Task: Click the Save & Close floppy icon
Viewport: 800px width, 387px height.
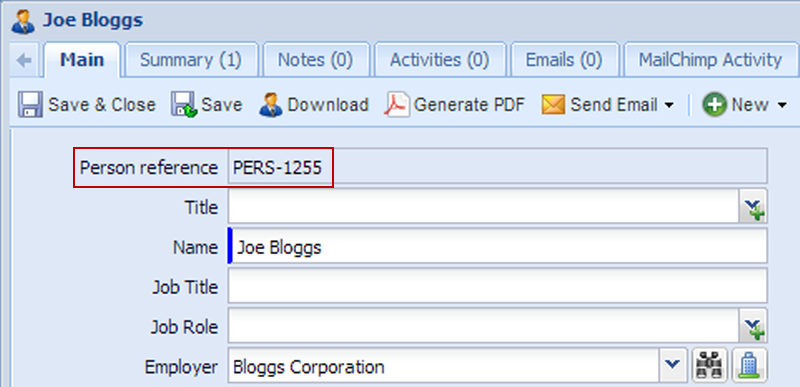Action: point(31,105)
